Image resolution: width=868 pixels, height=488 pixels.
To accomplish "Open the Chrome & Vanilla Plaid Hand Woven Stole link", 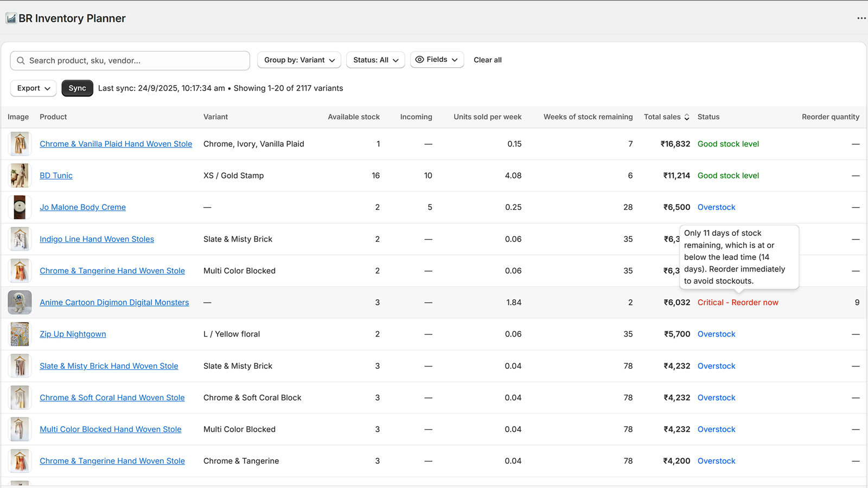I will click(x=116, y=144).
